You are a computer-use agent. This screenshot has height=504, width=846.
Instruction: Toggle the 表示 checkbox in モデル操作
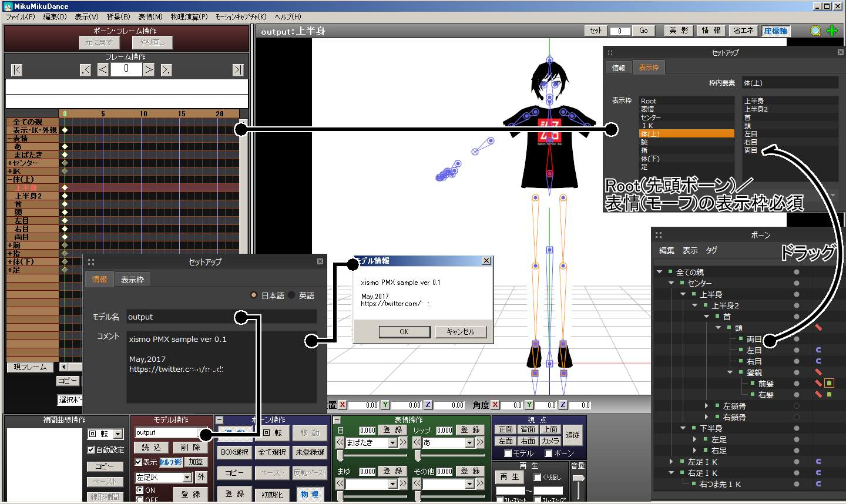pos(139,462)
